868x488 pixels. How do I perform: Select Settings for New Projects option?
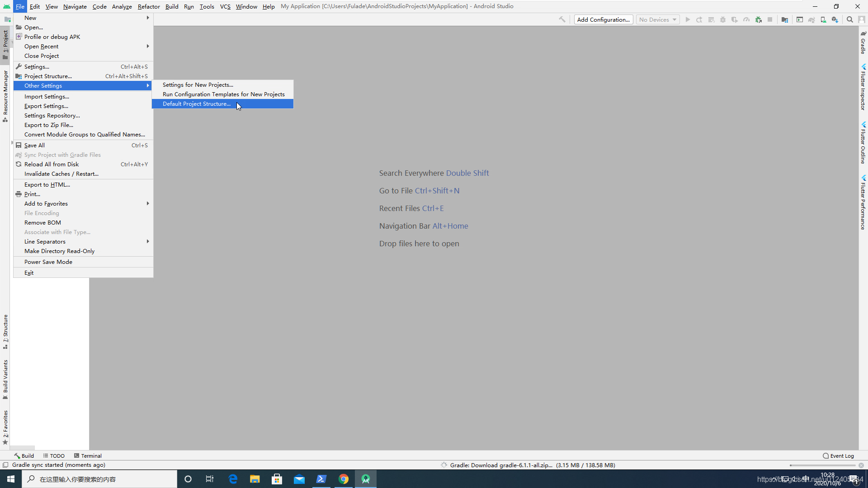tap(198, 84)
